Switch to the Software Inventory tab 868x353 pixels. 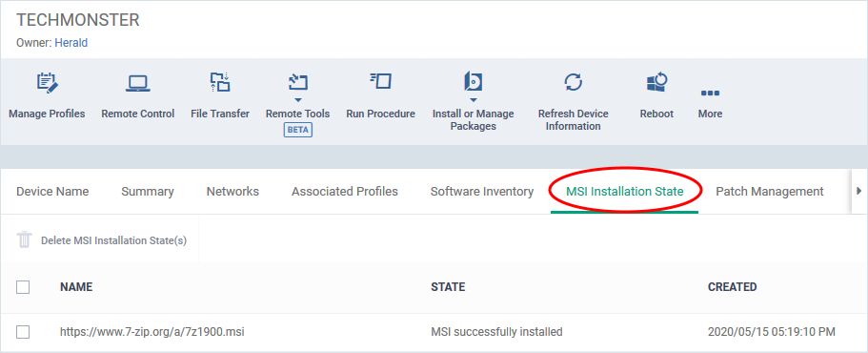coord(481,192)
